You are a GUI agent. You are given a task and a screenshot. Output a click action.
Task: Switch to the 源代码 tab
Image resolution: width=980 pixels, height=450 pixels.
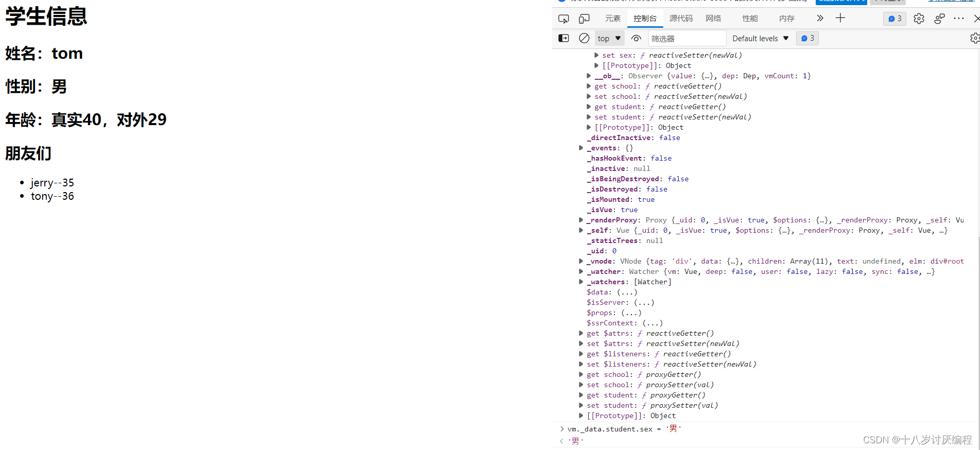tap(681, 19)
